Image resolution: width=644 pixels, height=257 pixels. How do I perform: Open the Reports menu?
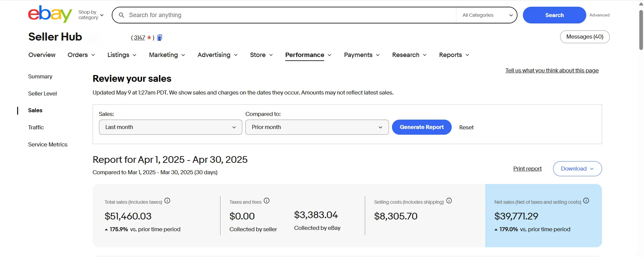point(450,55)
